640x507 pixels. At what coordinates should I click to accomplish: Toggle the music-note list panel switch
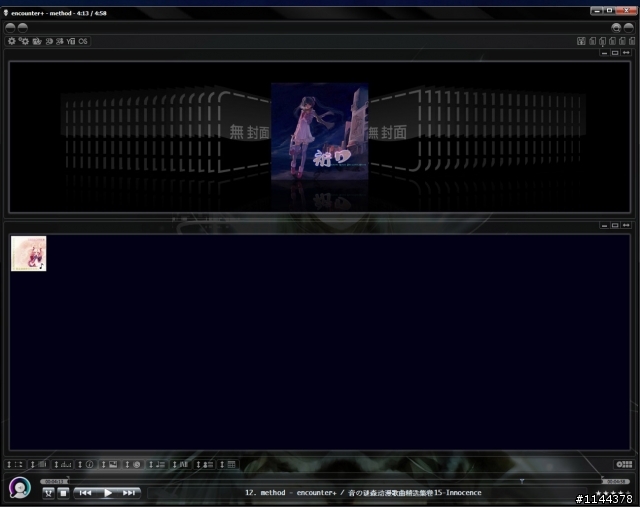click(x=157, y=465)
